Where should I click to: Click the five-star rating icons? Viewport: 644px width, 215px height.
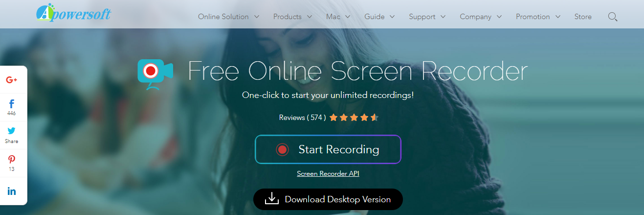pos(354,118)
